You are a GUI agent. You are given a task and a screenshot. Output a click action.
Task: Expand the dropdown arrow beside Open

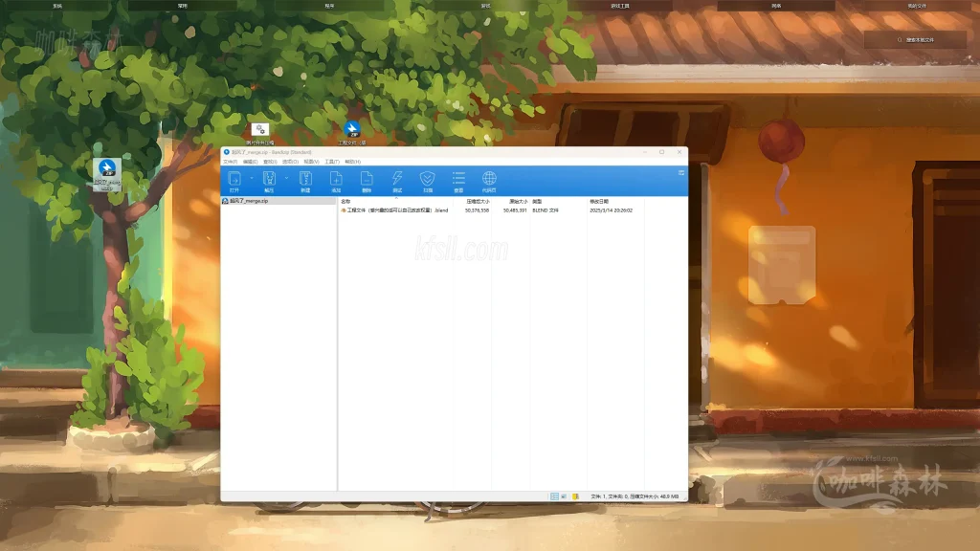click(x=252, y=178)
